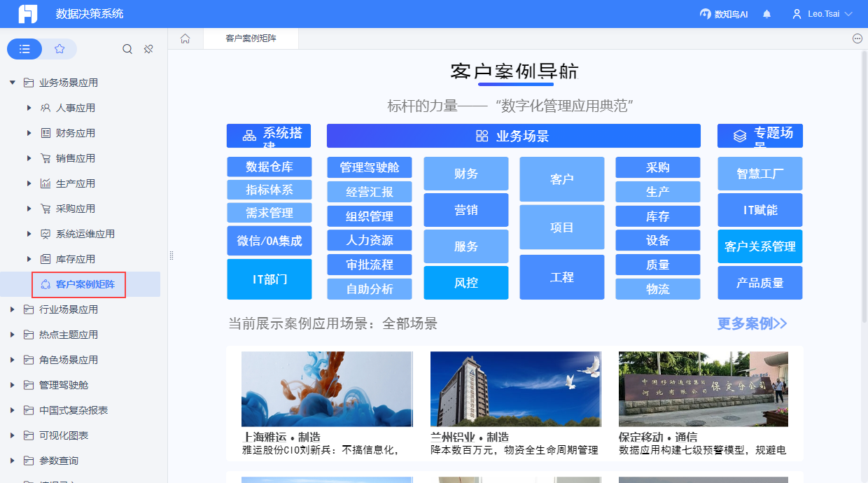
Task: Click the 业务场景 header grid icon
Action: (482, 136)
